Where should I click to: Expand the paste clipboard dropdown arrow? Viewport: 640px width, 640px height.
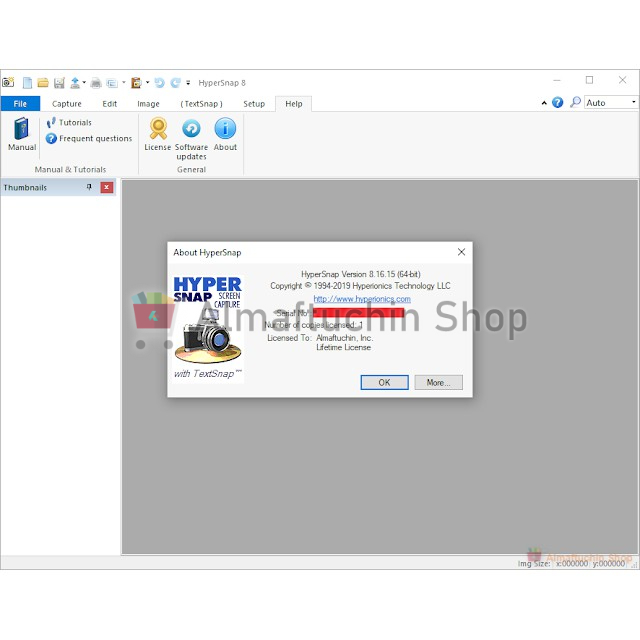[x=147, y=82]
